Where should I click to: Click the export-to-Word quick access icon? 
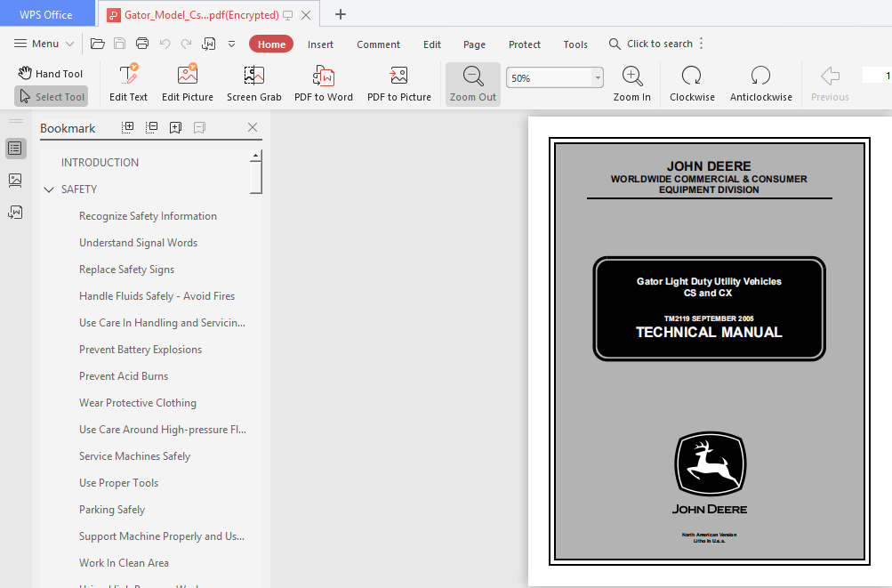point(209,44)
